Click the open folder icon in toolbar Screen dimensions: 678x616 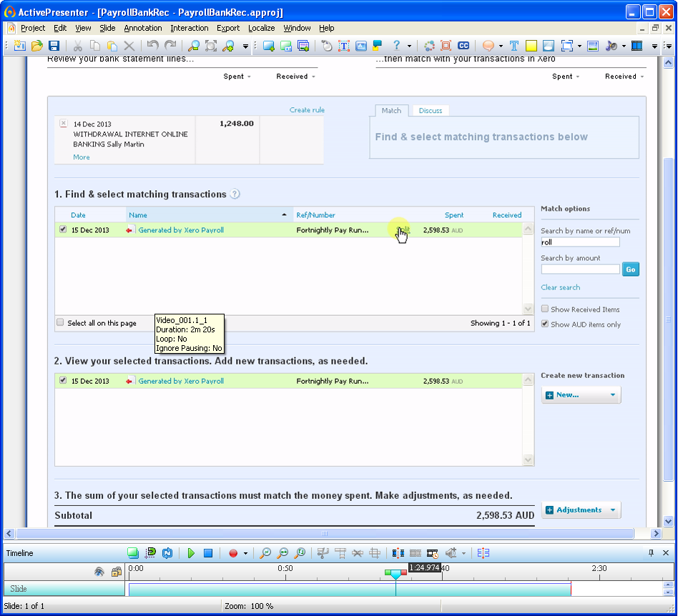(36, 46)
